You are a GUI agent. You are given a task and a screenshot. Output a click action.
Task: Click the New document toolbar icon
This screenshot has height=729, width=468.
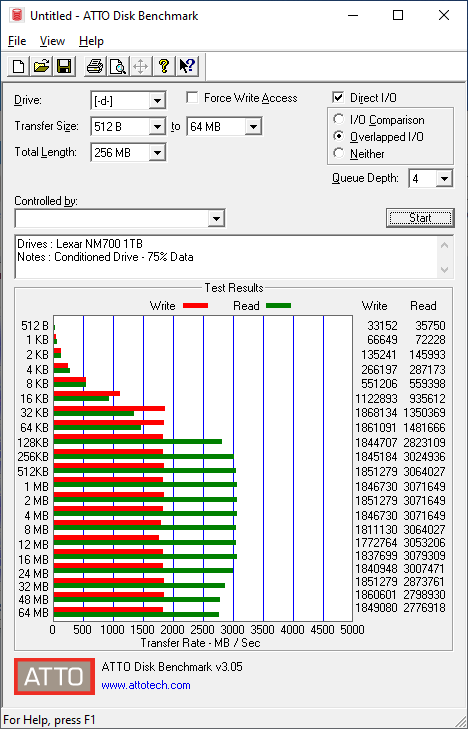(19, 66)
